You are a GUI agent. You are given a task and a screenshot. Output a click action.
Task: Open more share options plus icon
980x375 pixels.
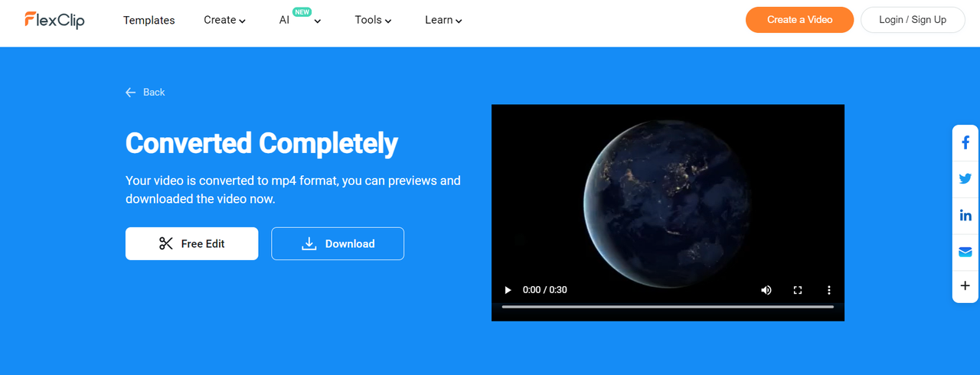pyautogui.click(x=965, y=286)
